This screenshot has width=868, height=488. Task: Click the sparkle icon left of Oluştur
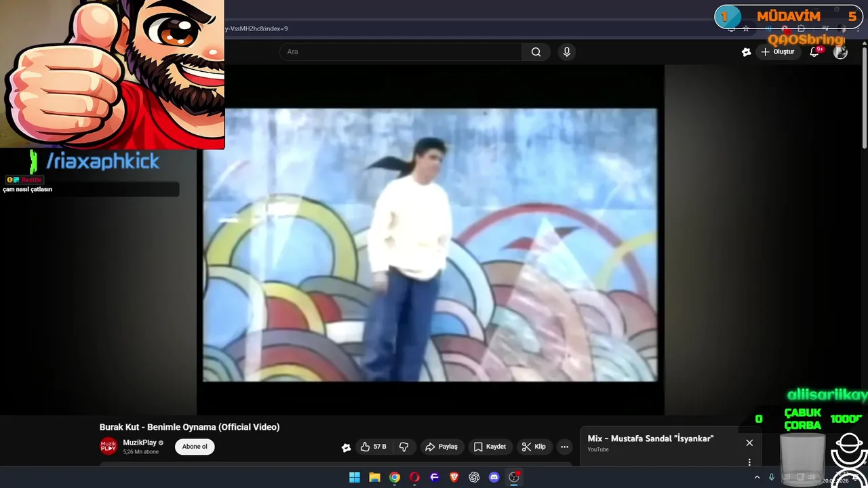(747, 52)
